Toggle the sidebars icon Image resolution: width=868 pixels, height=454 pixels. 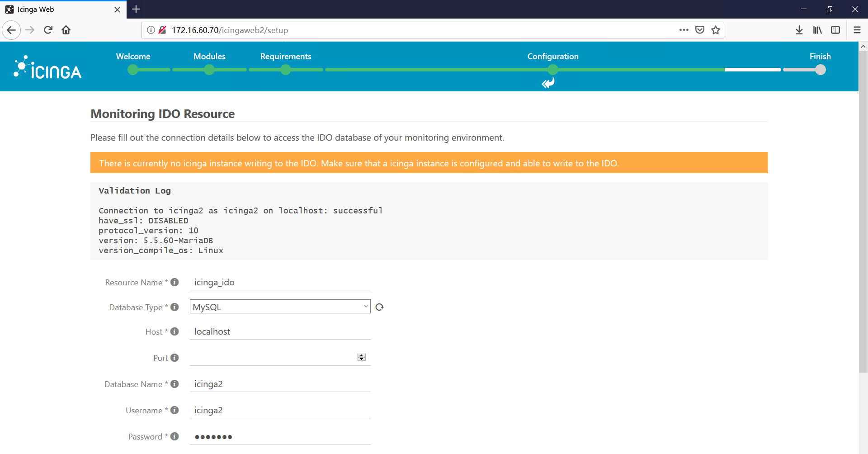tap(835, 30)
